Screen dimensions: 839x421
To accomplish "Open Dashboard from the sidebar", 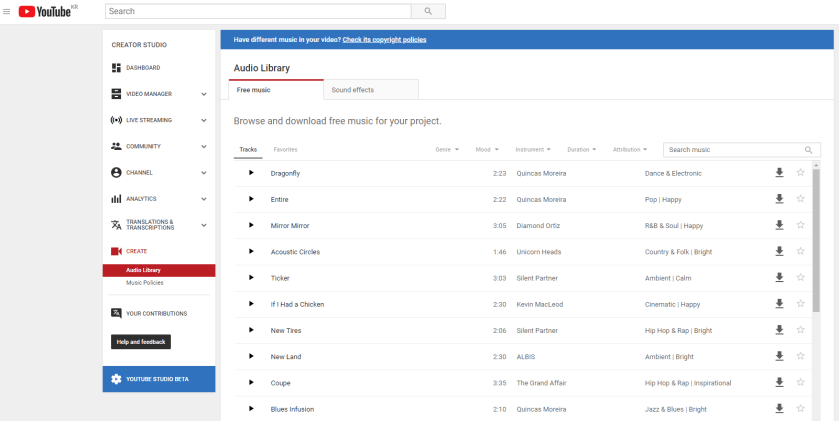I will 142,68.
